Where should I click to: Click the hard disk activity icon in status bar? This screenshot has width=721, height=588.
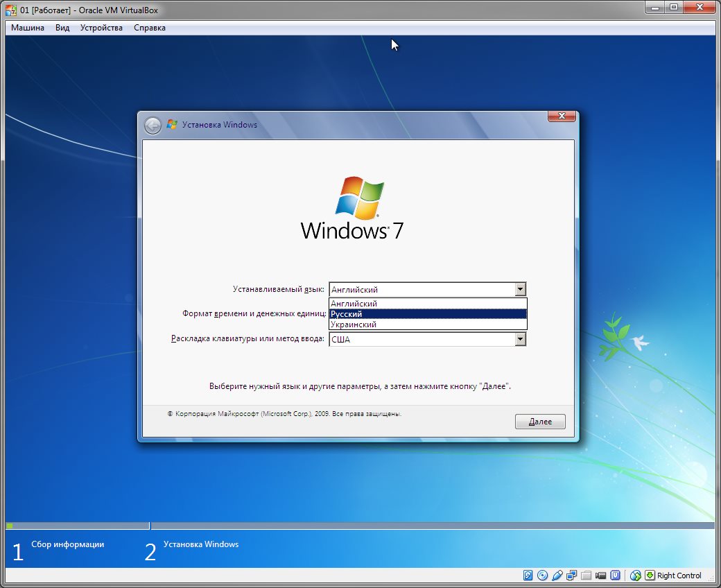click(x=528, y=576)
